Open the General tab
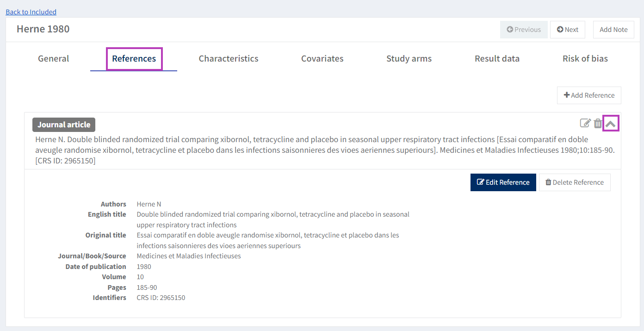644x331 pixels. coord(53,59)
